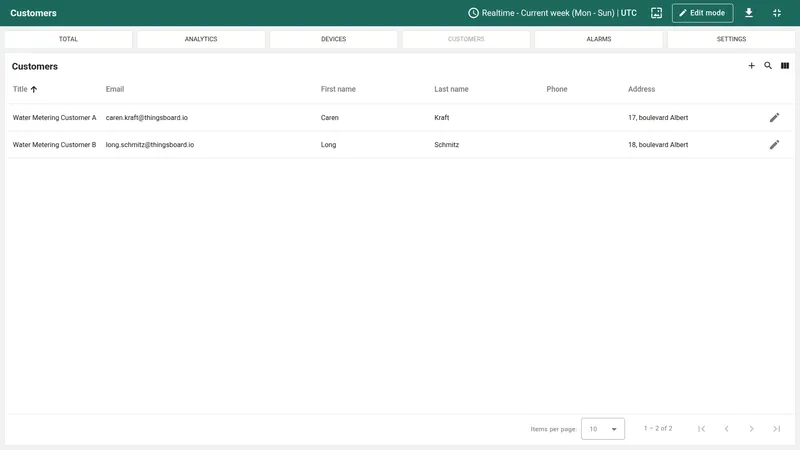Screen dimensions: 800x450
Task: Download the dashboard via the export icon
Action: (x=748, y=13)
